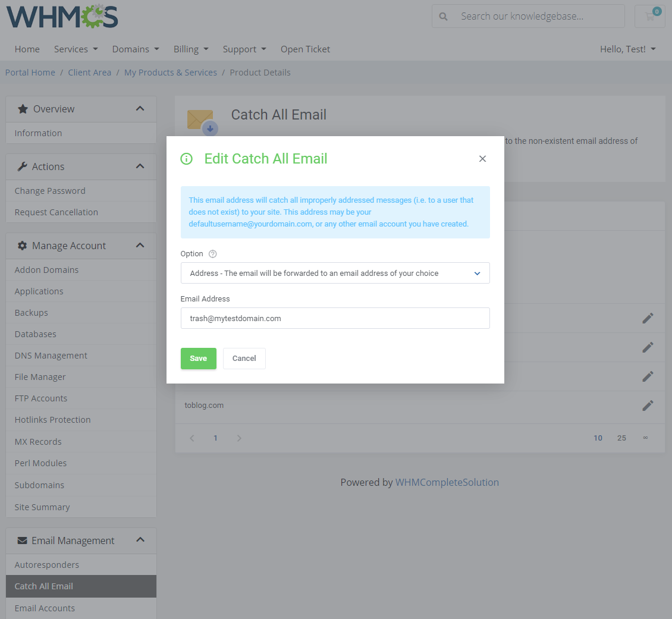Cancel the Edit Catch All Email dialog
Viewport: 672px width, 619px height.
pos(244,358)
